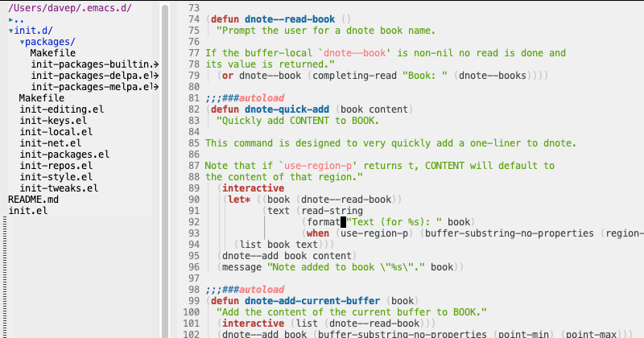Click the "Text (for %s): " string
644x338 pixels.
pos(394,222)
